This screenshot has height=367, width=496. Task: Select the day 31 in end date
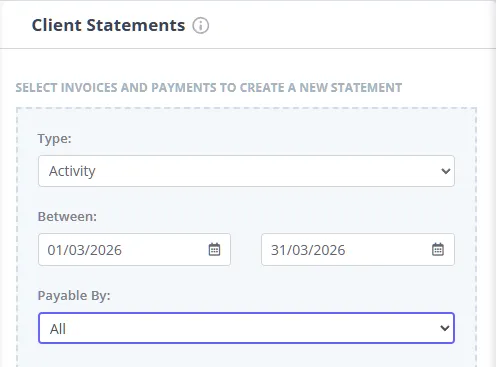279,250
